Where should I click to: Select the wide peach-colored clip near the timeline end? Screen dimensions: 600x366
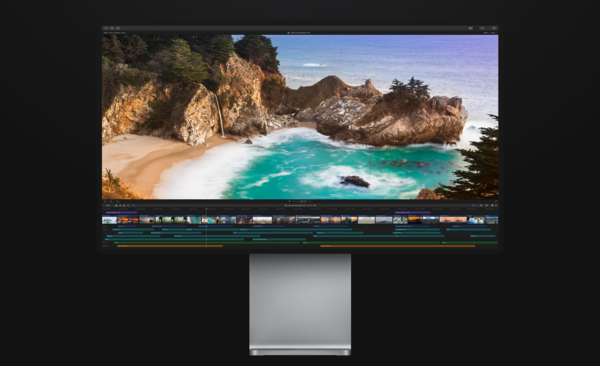(x=453, y=220)
